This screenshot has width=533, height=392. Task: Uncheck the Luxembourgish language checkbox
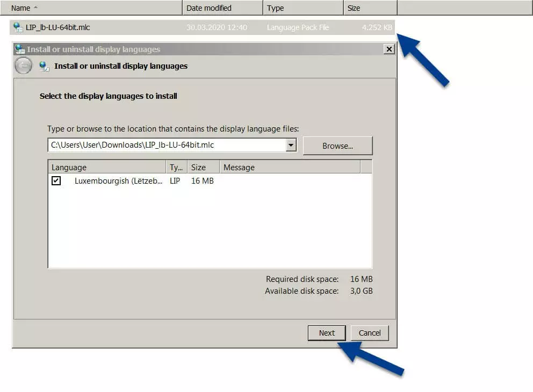tap(56, 181)
